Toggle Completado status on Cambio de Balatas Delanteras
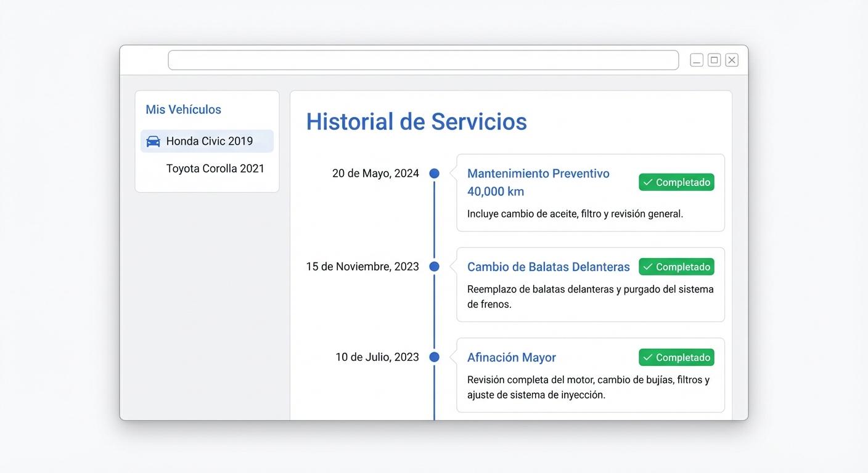The image size is (868, 473). 676,266
